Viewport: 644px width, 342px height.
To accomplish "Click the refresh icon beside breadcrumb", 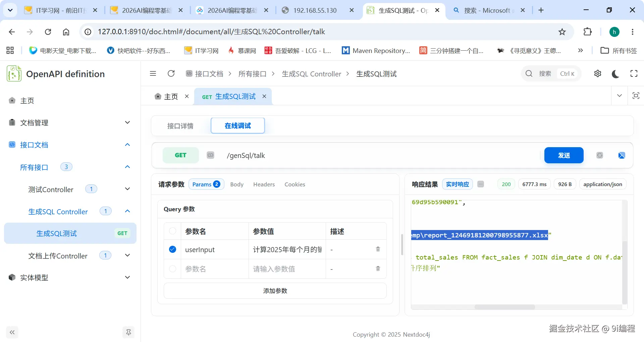I will 171,73.
